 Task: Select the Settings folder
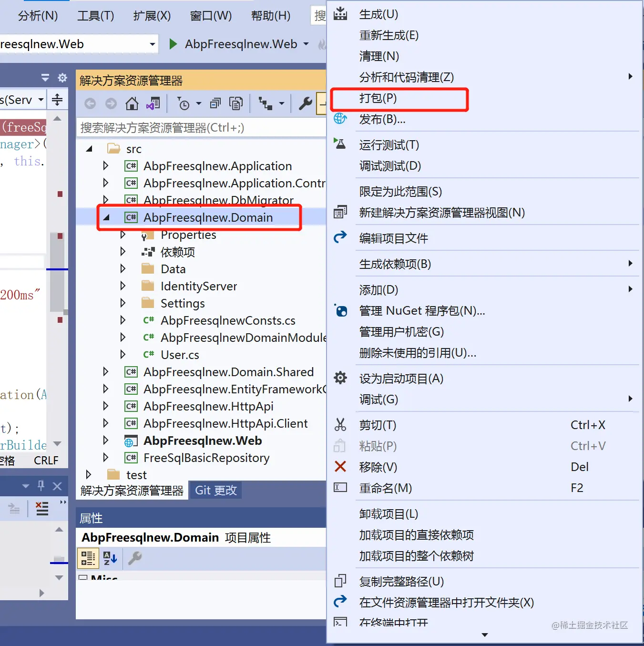click(183, 303)
